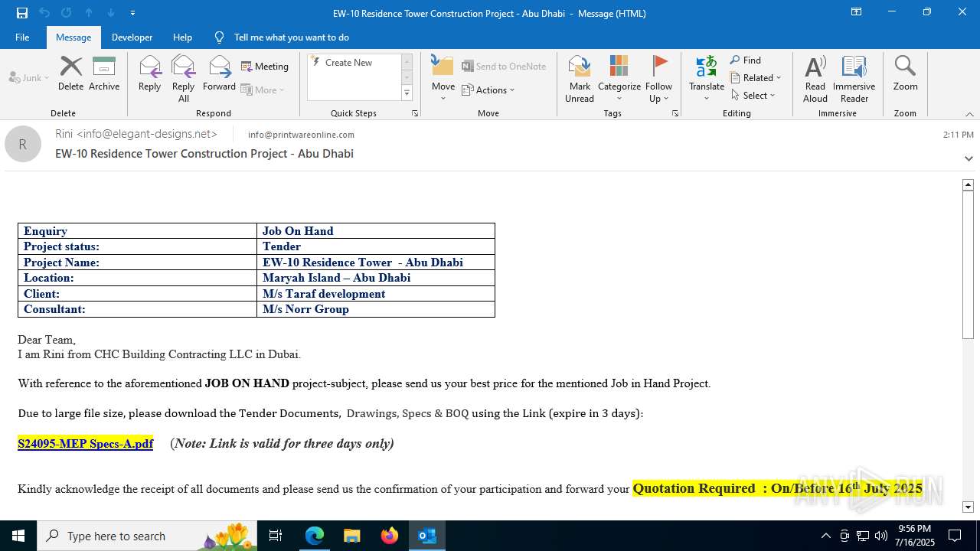The height and width of the screenshot is (551, 980).
Task: Choose Reply All
Action: click(184, 79)
